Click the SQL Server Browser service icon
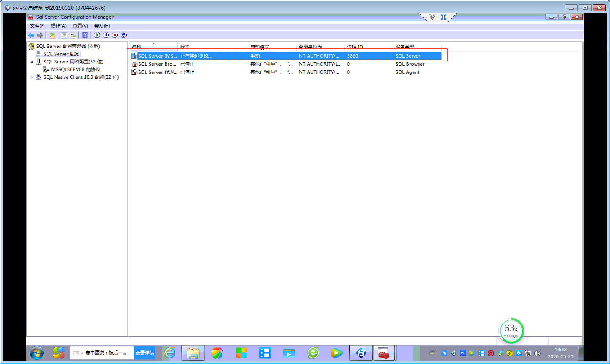 [134, 64]
